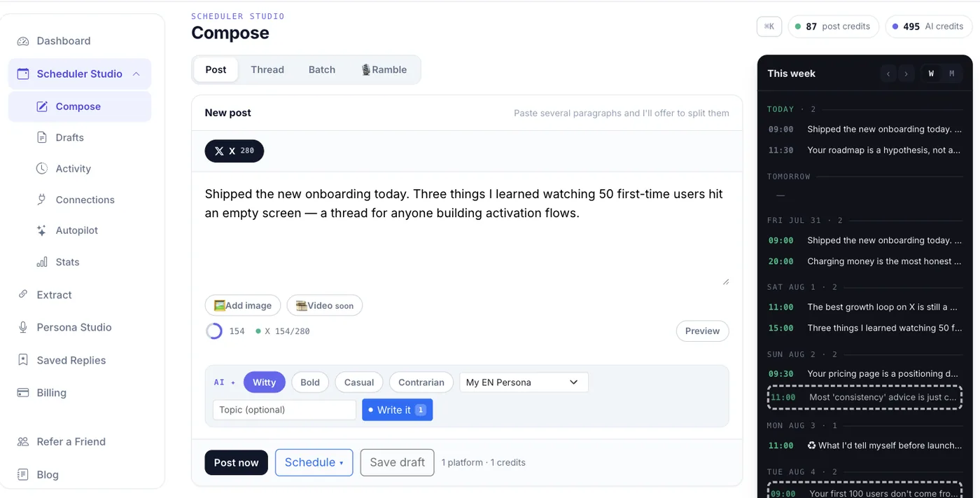Click the Topic (optional) input field
980x498 pixels.
(285, 410)
